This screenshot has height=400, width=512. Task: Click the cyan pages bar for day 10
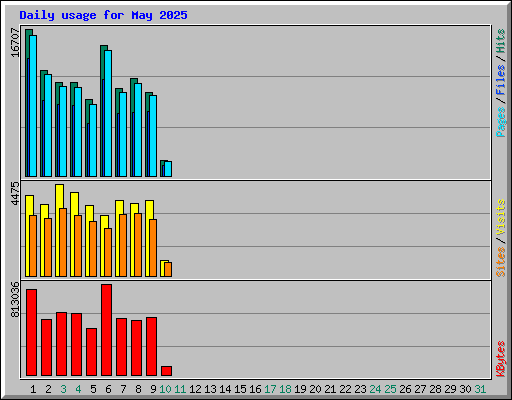(168, 169)
